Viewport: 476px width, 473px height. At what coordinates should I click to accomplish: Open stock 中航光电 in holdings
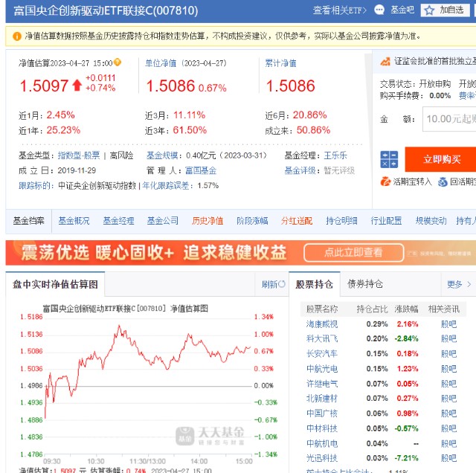click(x=322, y=369)
